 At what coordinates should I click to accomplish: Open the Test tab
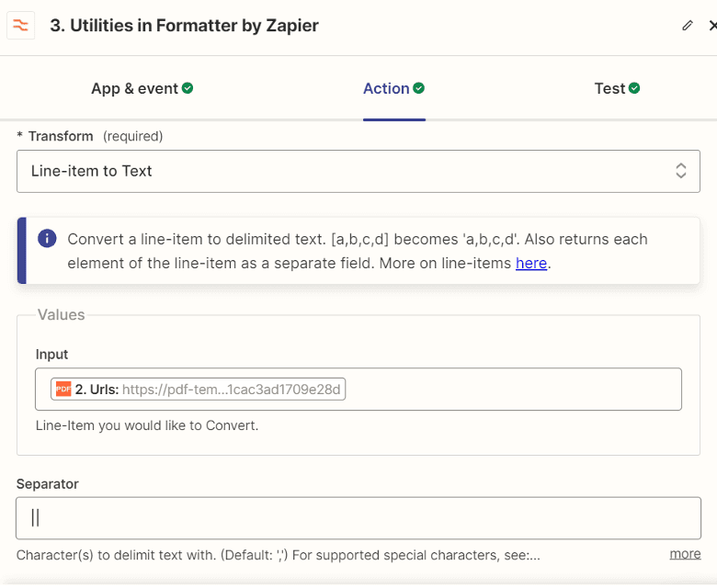click(x=609, y=88)
